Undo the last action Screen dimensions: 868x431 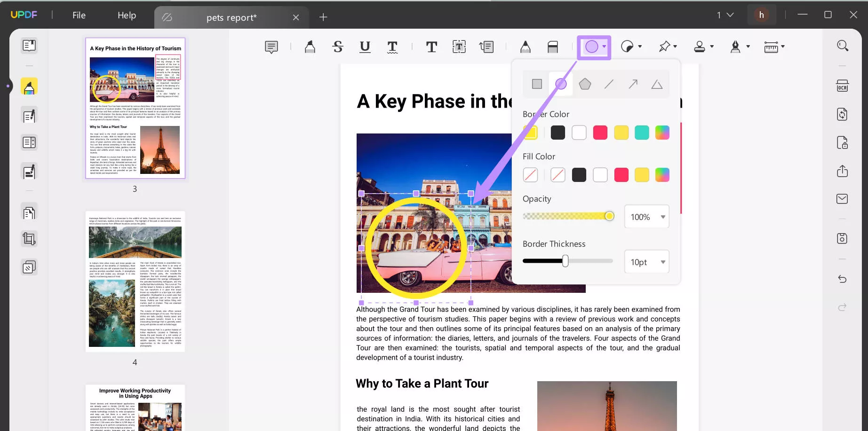point(842,279)
